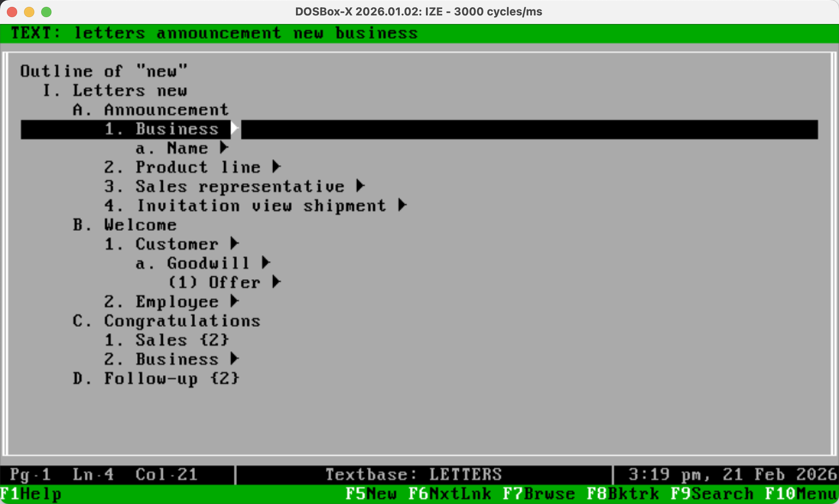Open Help via F1Help label
Image resolution: width=839 pixels, height=504 pixels.
pyautogui.click(x=30, y=494)
